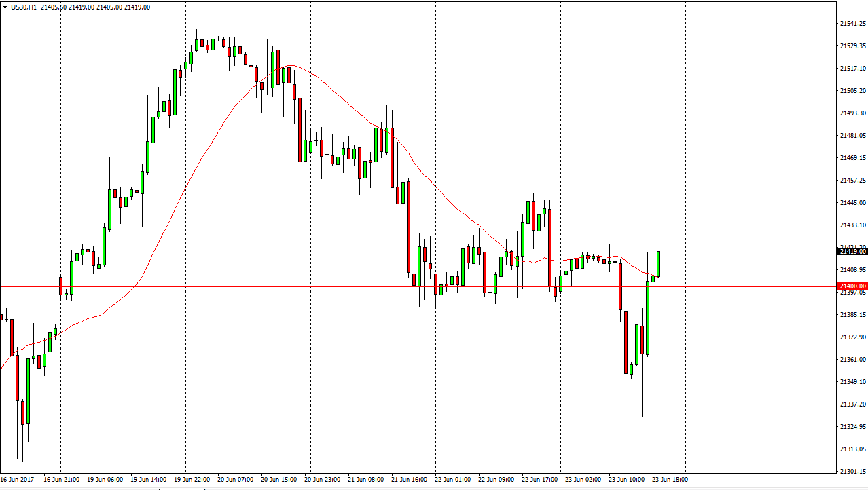Select the red 21400.00 price level tag
The width and height of the screenshot is (868, 490).
pos(852,286)
